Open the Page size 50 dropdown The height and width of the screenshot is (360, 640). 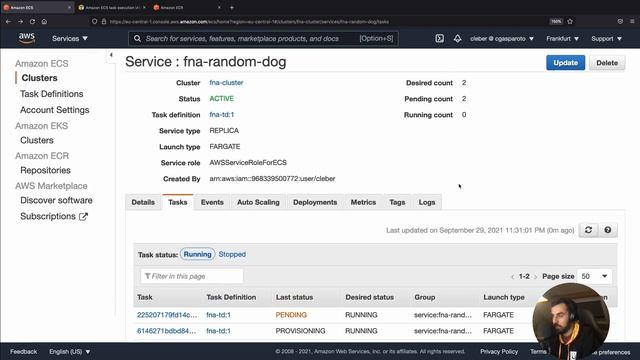(x=594, y=276)
